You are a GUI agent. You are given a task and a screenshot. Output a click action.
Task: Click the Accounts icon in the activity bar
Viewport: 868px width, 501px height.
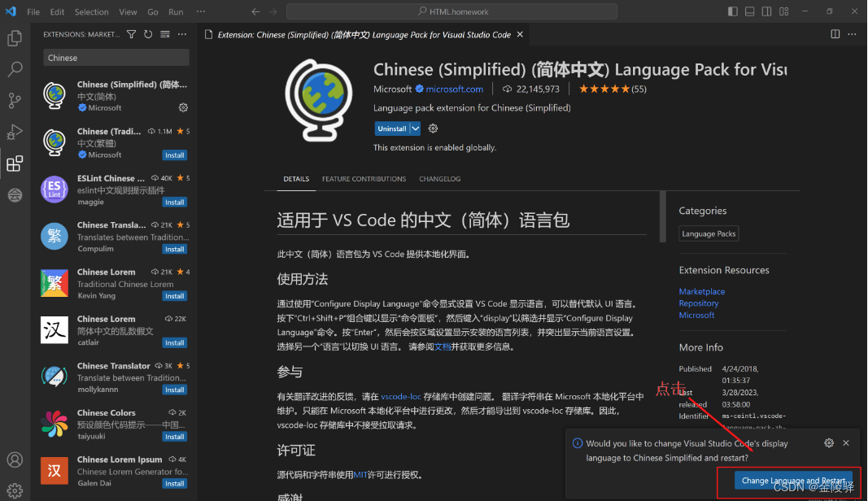coord(15,460)
